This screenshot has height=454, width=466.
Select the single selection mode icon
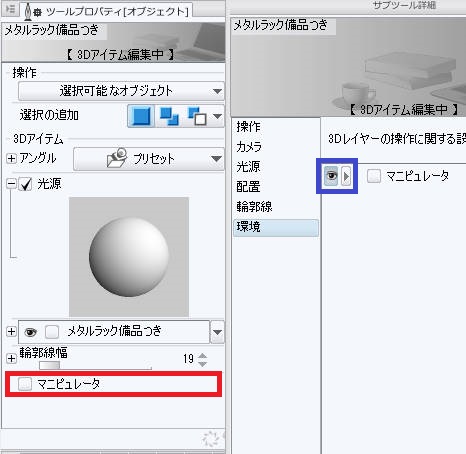141,116
